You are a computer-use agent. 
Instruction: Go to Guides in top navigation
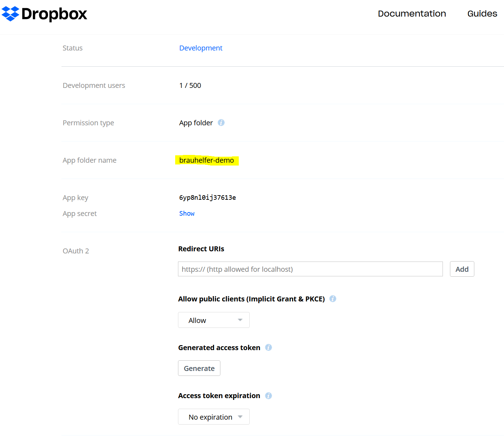(482, 14)
